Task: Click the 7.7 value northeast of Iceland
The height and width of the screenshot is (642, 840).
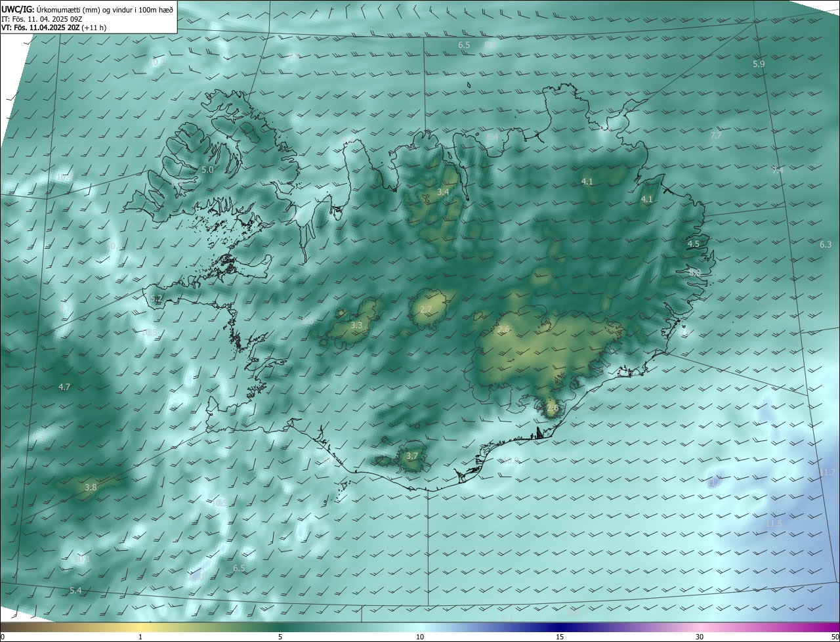Action: click(716, 136)
